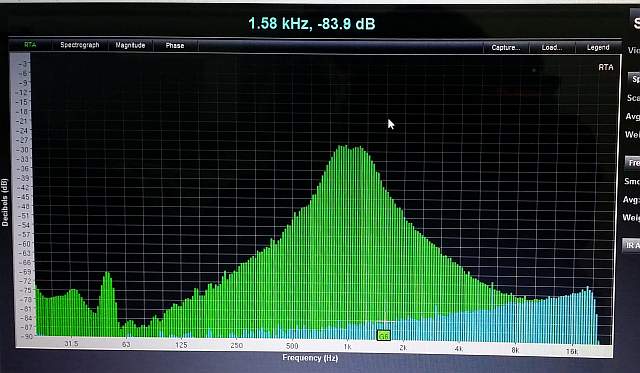
Task: Click the 1k mark on frequency axis
Action: tap(347, 346)
